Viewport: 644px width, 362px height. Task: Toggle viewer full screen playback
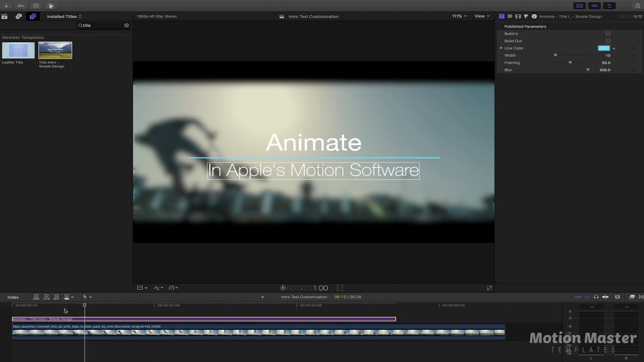(x=489, y=288)
